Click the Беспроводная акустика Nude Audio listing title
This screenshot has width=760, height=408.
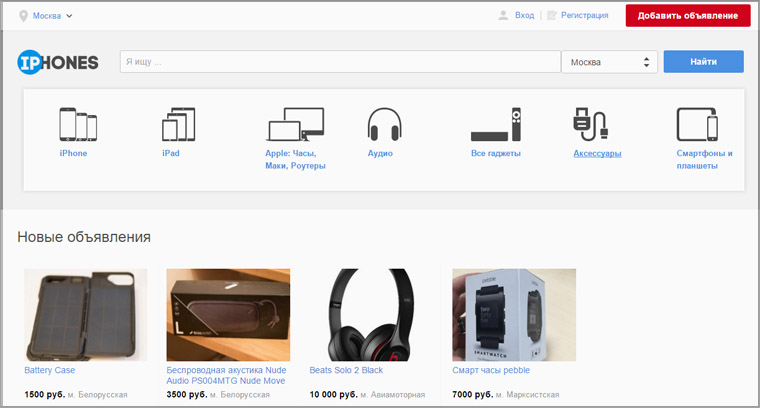(x=226, y=376)
